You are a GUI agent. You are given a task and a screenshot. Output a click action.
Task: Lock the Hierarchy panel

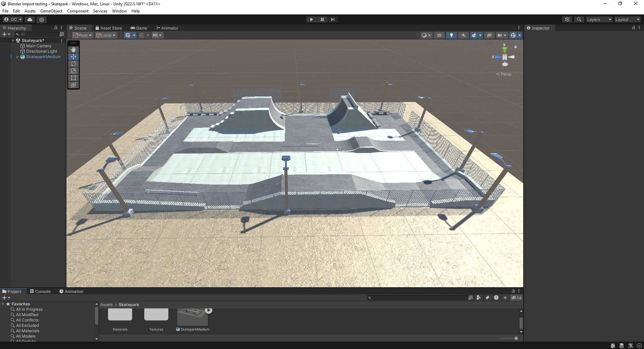point(56,28)
